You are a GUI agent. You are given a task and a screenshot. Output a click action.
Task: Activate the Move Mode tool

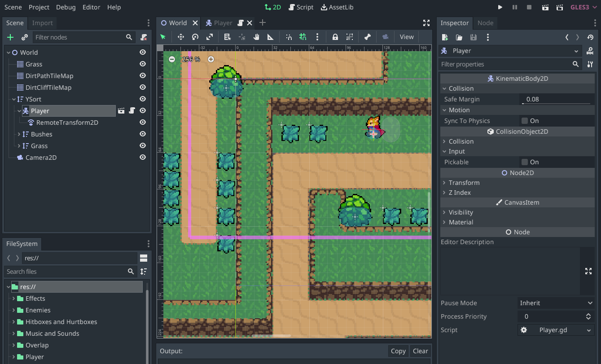click(181, 37)
